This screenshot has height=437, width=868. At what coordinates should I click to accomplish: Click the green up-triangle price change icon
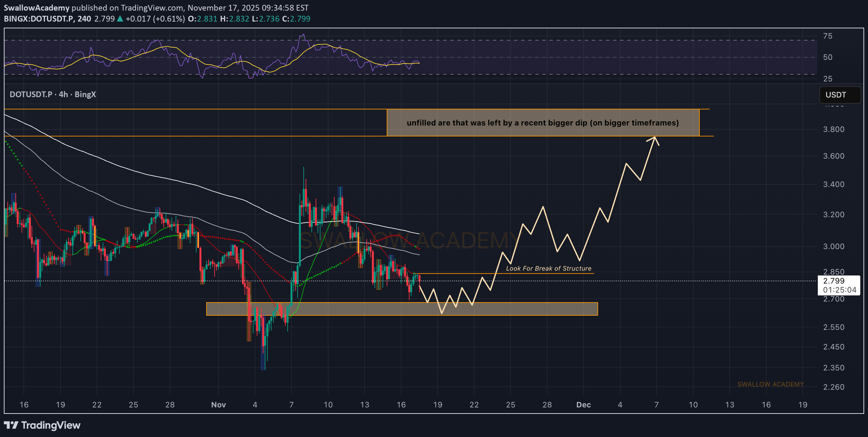coord(120,19)
